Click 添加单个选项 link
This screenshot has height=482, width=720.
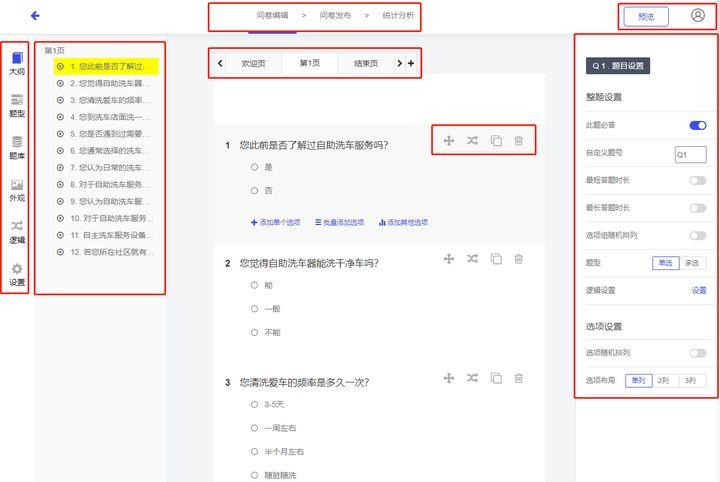[276, 222]
